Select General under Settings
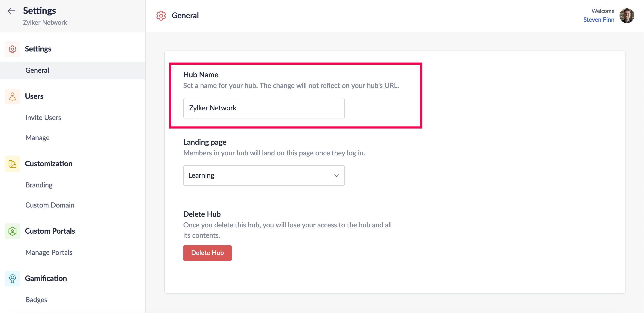 (x=37, y=70)
